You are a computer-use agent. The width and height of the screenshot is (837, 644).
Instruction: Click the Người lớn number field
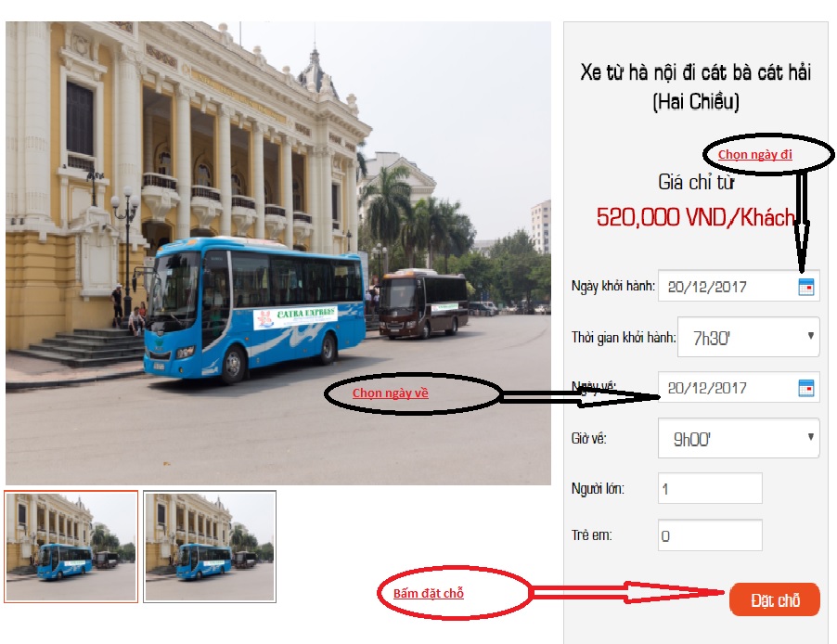710,488
